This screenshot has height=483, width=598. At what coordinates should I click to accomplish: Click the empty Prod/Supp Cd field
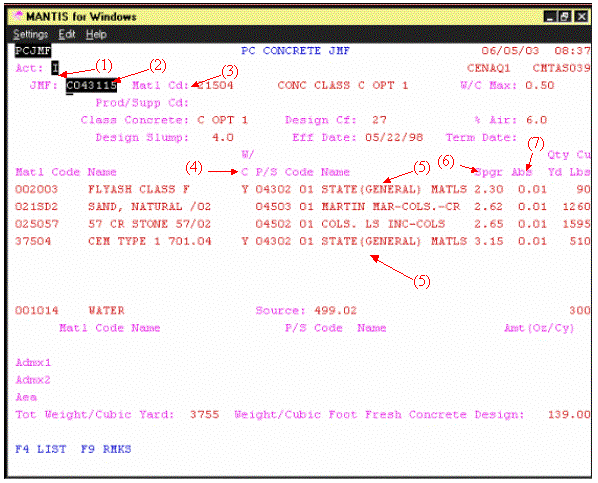[214, 103]
